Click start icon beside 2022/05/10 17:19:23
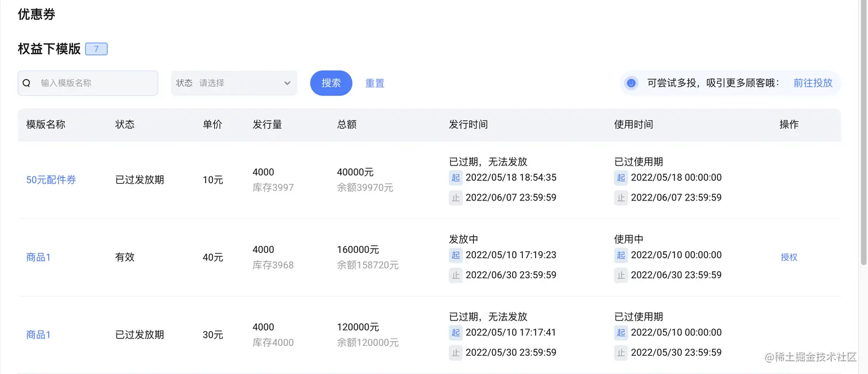This screenshot has height=374, width=868. (456, 255)
